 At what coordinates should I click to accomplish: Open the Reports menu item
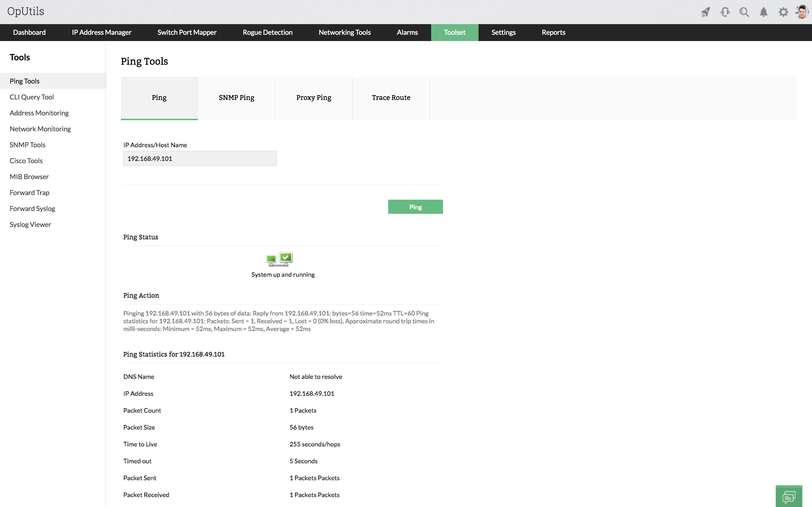[553, 33]
